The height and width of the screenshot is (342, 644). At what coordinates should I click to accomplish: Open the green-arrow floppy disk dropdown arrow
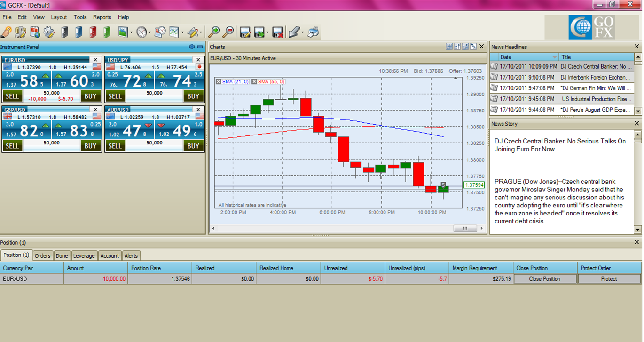tap(267, 32)
